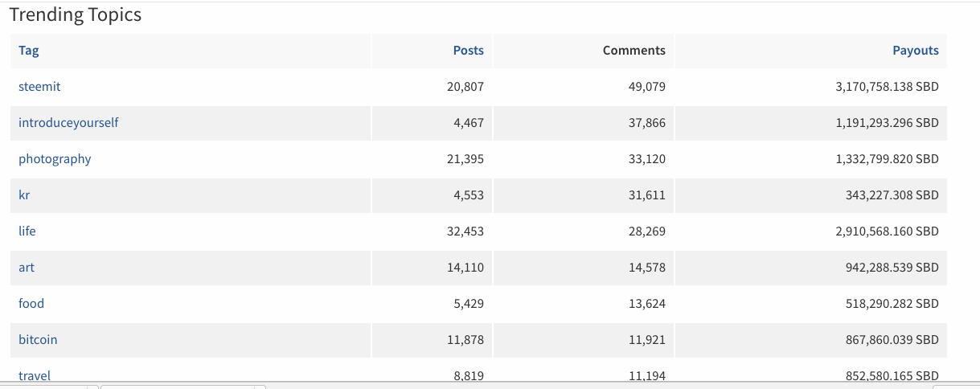This screenshot has width=980, height=389.
Task: Click the art tag link
Action: [x=27, y=268]
